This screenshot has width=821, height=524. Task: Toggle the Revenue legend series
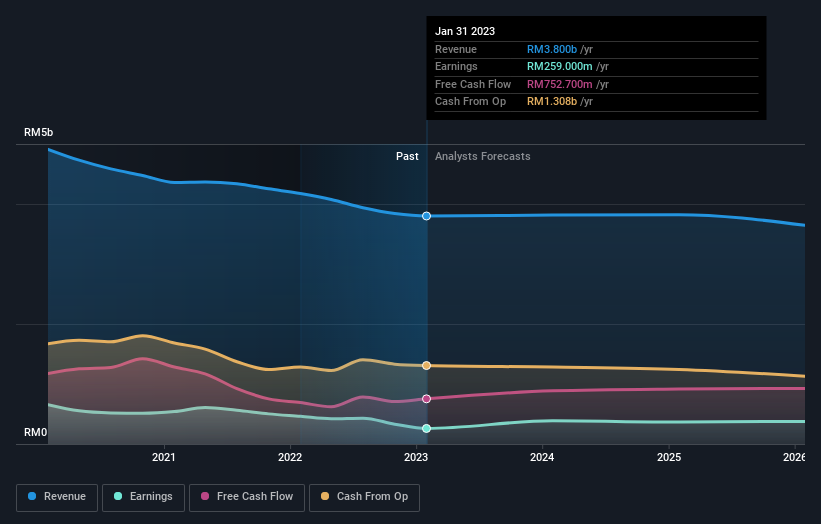pyautogui.click(x=57, y=497)
